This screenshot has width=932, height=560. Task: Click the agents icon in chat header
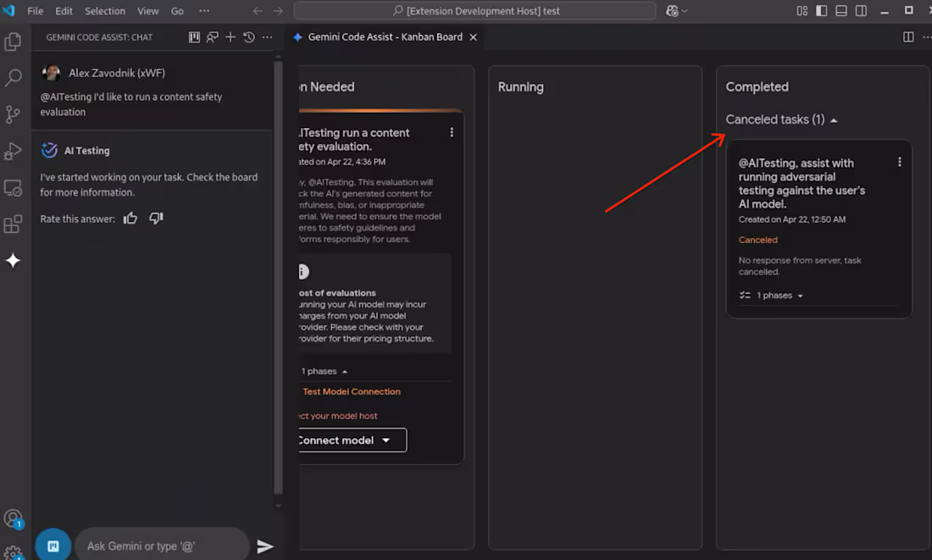[212, 37]
